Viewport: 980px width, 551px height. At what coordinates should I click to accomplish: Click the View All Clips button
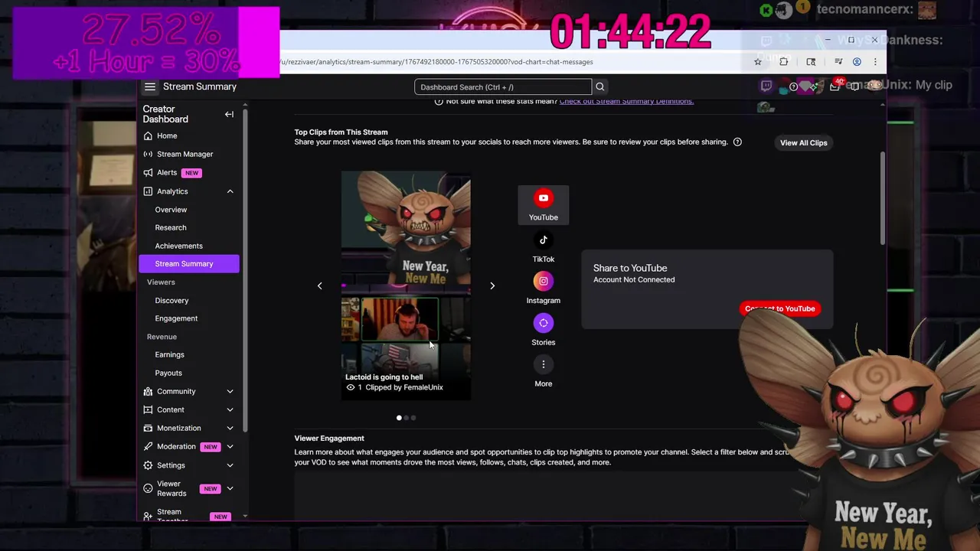803,143
